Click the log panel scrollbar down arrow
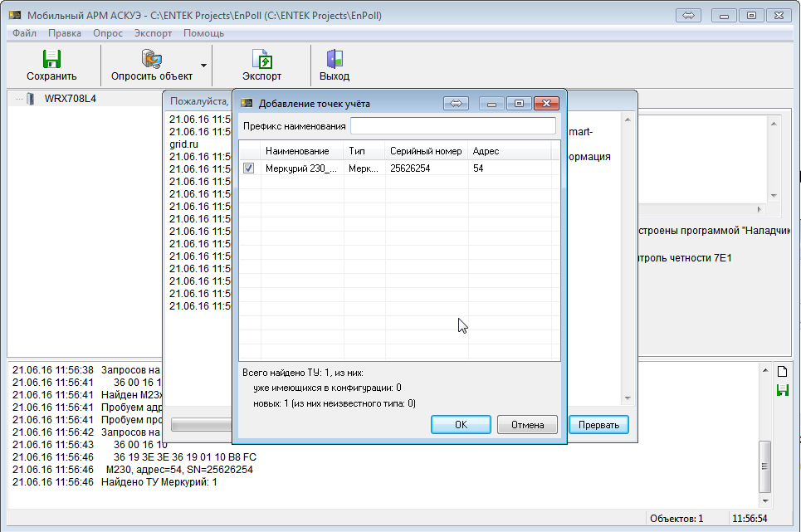The image size is (801, 532). point(764,501)
